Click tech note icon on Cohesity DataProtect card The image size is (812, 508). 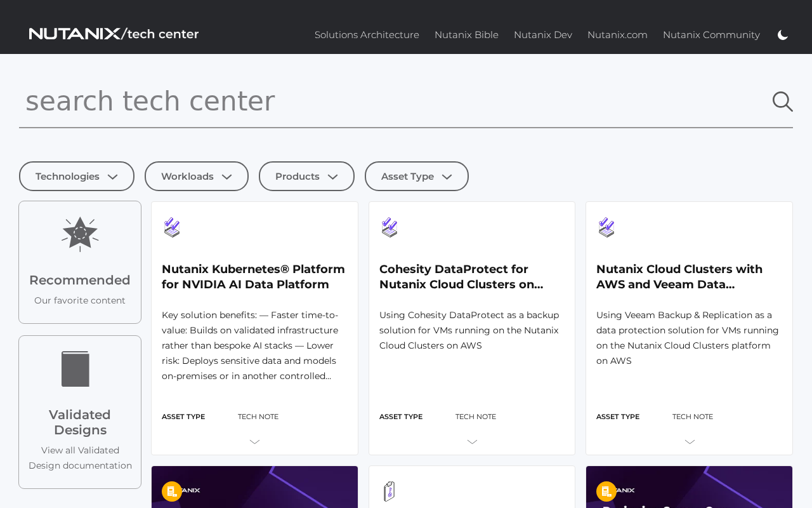[388, 228]
